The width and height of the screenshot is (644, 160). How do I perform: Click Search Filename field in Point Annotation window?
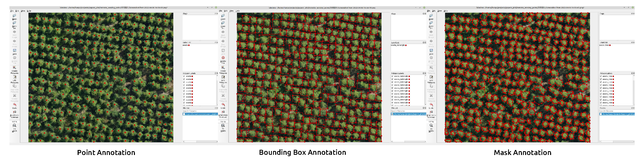click(200, 111)
